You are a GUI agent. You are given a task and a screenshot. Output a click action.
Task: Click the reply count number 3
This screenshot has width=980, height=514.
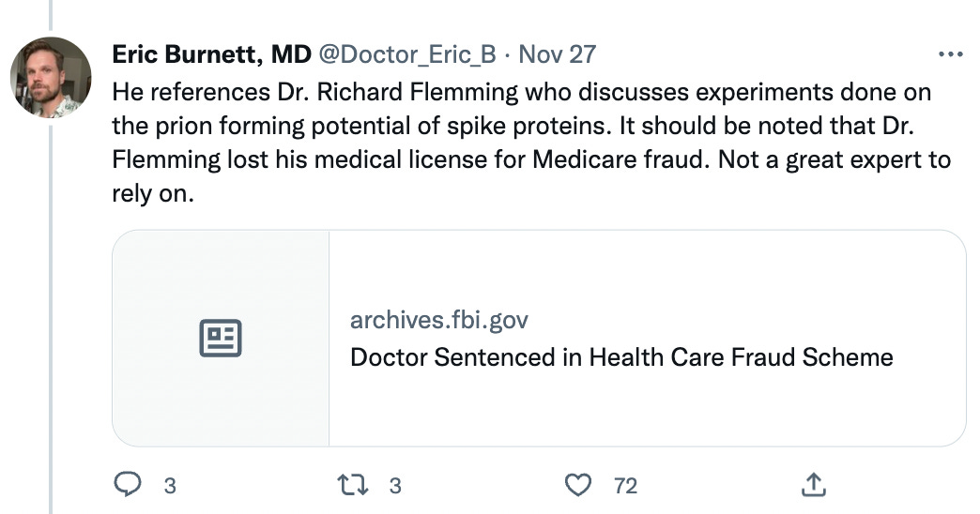pos(170,486)
